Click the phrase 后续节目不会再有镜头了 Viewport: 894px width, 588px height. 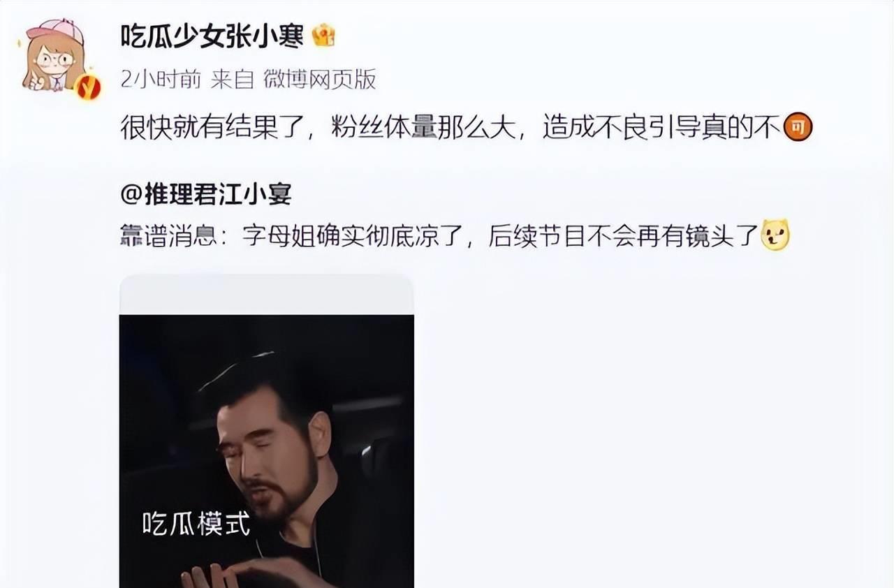pyautogui.click(x=623, y=237)
